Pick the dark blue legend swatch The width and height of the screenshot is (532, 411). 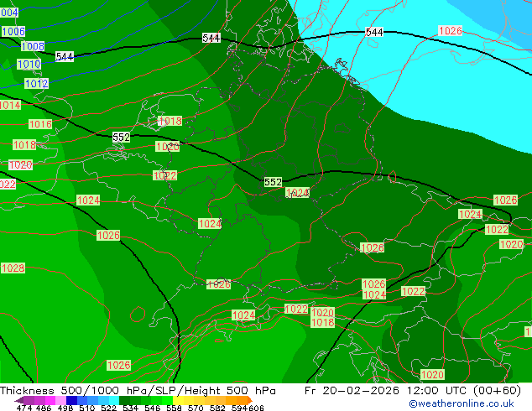coord(71,400)
